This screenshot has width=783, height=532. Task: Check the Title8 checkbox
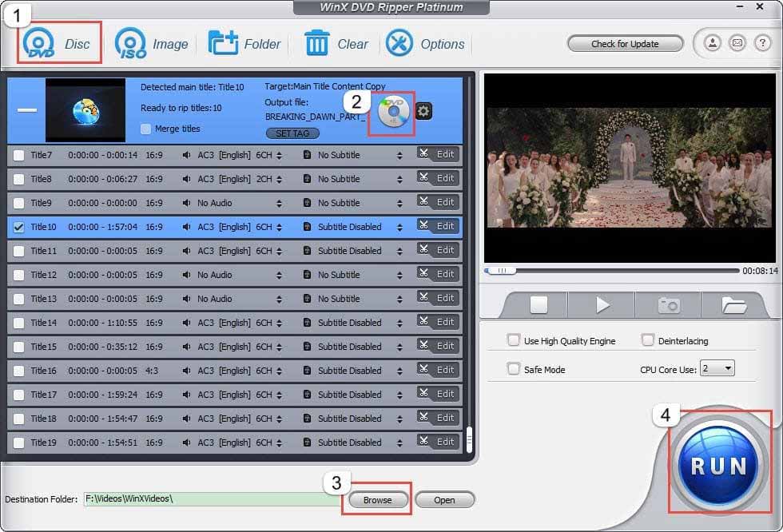click(x=19, y=179)
